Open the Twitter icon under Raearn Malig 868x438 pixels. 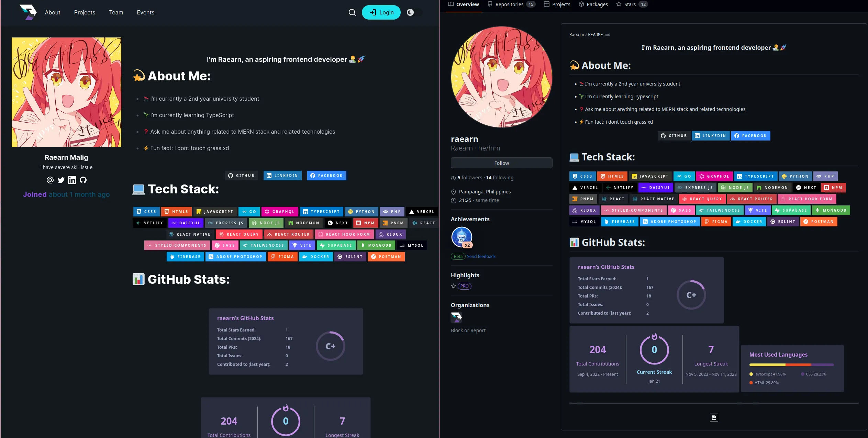61,180
